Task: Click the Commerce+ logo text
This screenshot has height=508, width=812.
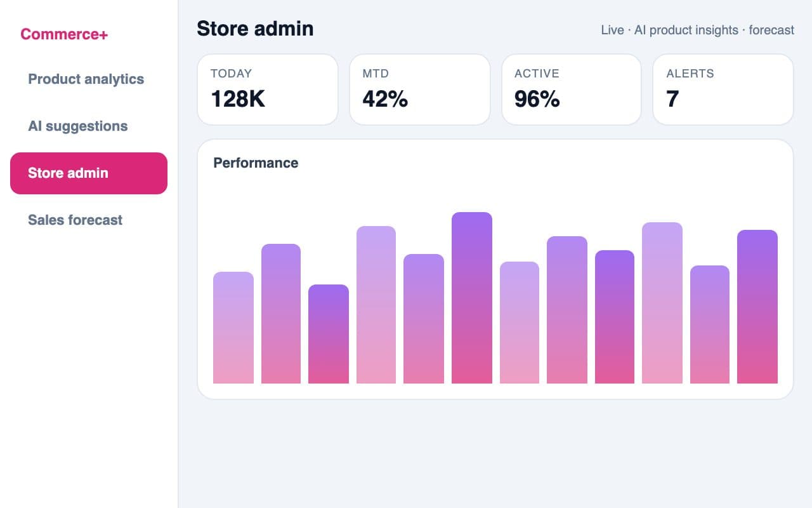Action: click(64, 34)
